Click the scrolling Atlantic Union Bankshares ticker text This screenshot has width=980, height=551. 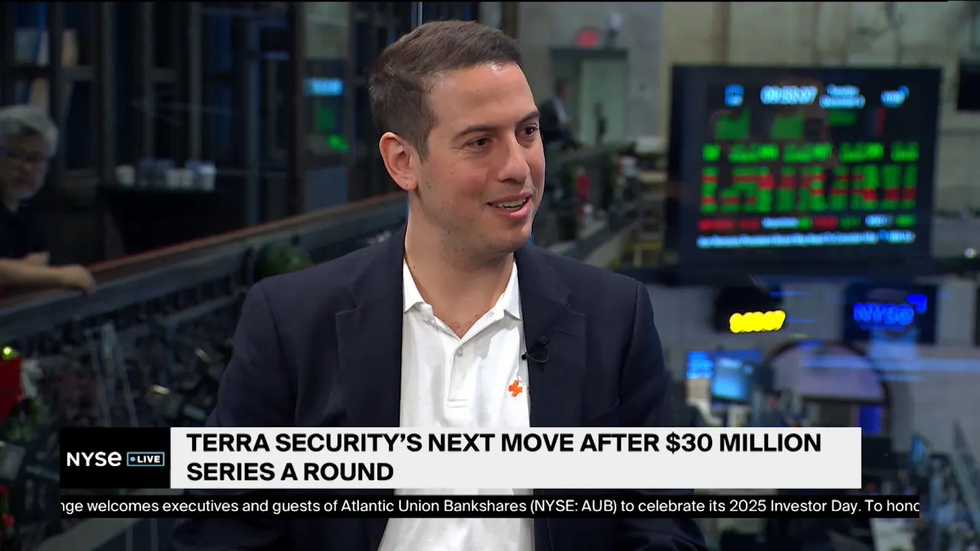[x=490, y=506]
